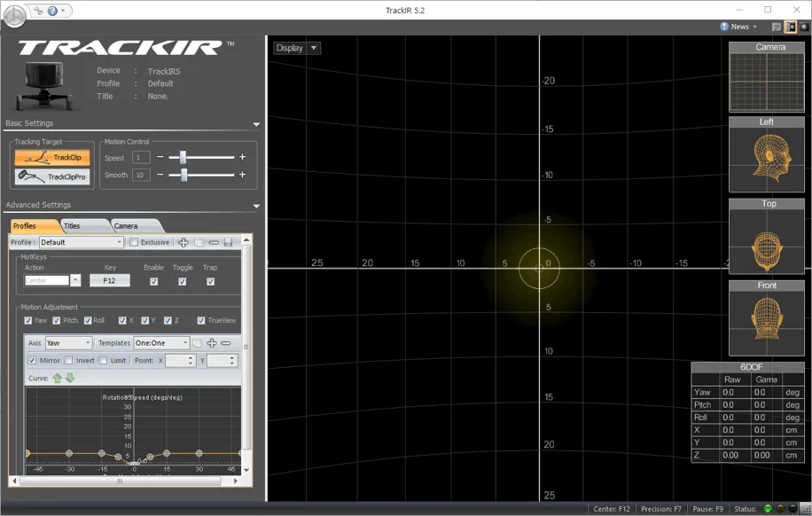
Task: Decrease Smooth with the minus sign
Action: coord(160,175)
